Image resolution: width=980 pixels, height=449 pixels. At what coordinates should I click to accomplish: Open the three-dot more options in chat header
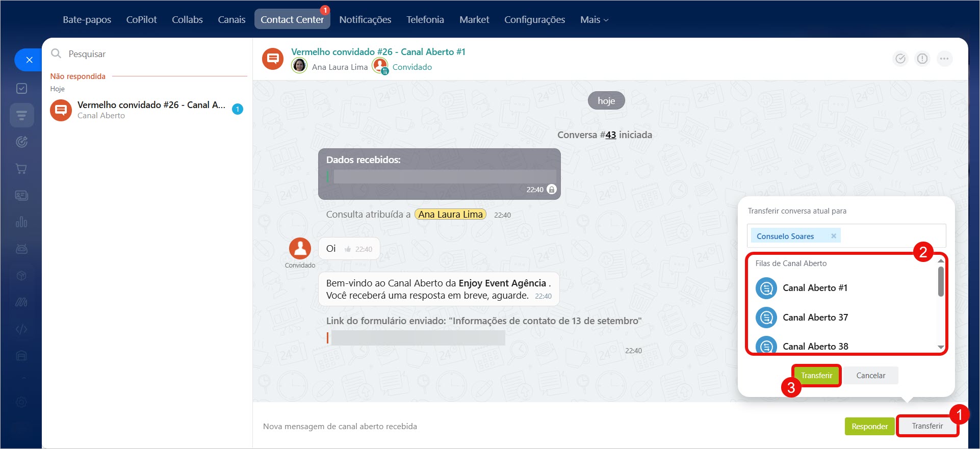point(944,59)
